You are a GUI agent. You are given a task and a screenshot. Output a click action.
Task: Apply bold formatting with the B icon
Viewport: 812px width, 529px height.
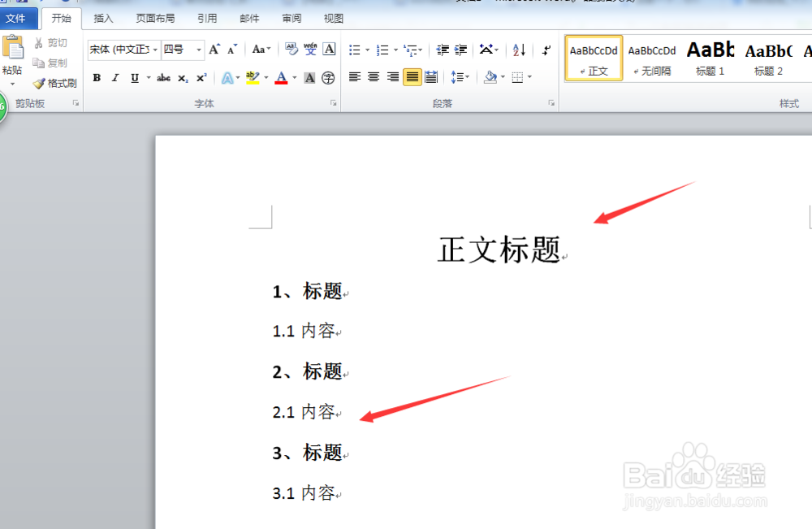coord(97,78)
